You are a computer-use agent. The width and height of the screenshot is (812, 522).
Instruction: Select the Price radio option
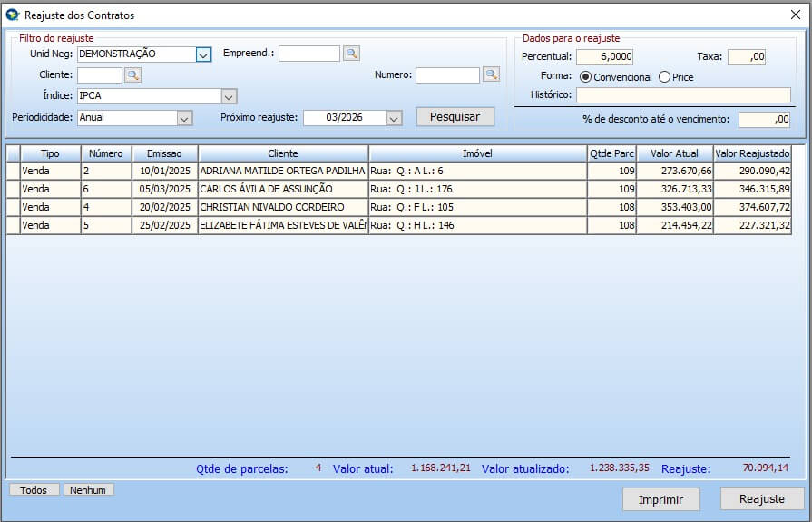click(665, 77)
